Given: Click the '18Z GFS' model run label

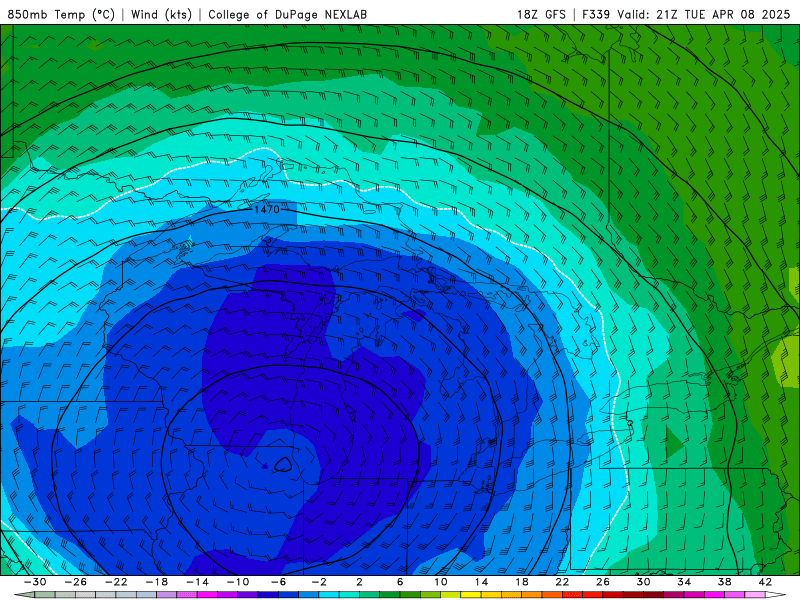Looking at the screenshot, I should pyautogui.click(x=541, y=14).
